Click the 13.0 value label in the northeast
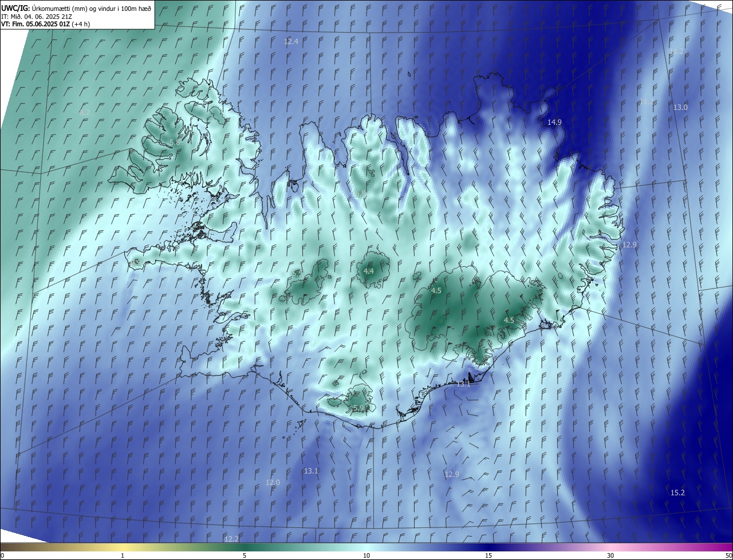The image size is (733, 560). (x=680, y=107)
